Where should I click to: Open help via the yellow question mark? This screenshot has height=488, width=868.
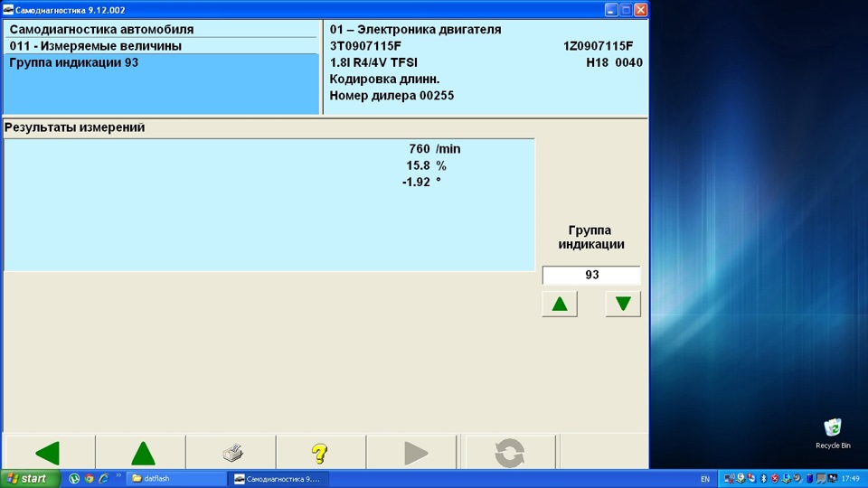pyautogui.click(x=319, y=453)
